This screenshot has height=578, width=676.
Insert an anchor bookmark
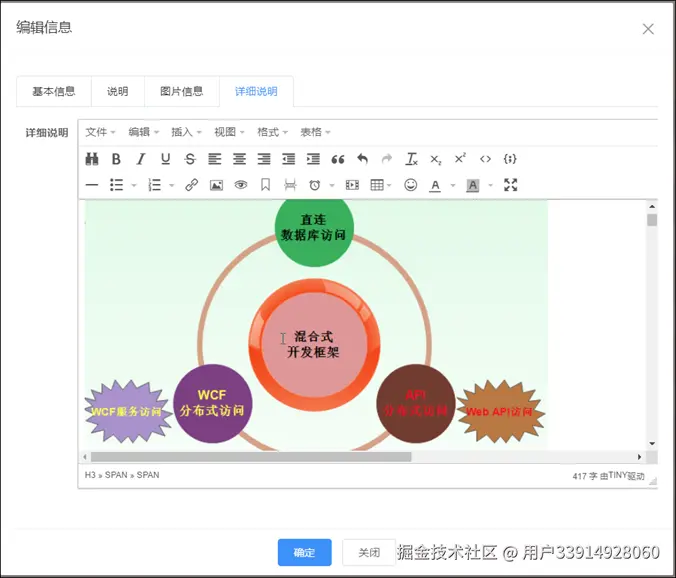coord(265,185)
